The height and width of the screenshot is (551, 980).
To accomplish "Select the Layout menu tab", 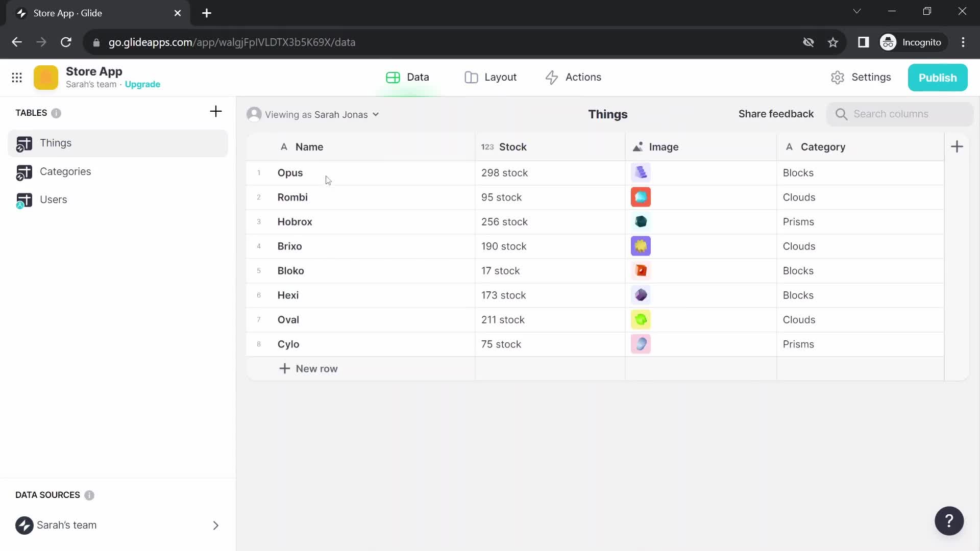I will (x=492, y=78).
